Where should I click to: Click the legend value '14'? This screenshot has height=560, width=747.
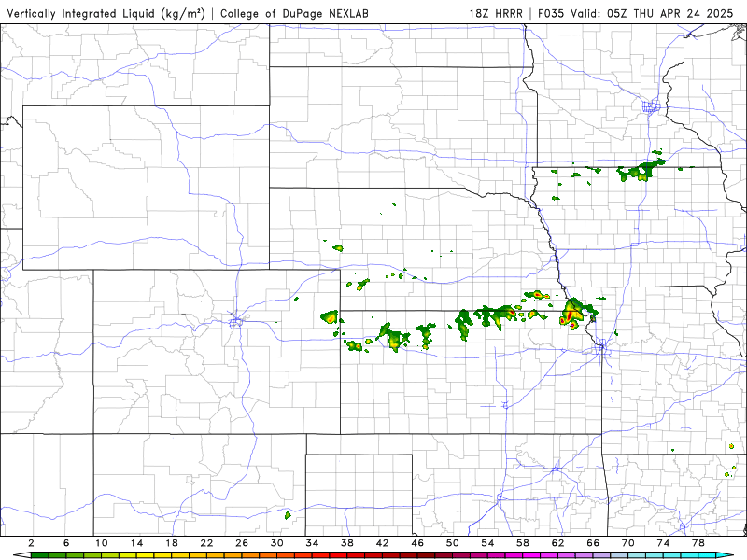tap(136, 543)
